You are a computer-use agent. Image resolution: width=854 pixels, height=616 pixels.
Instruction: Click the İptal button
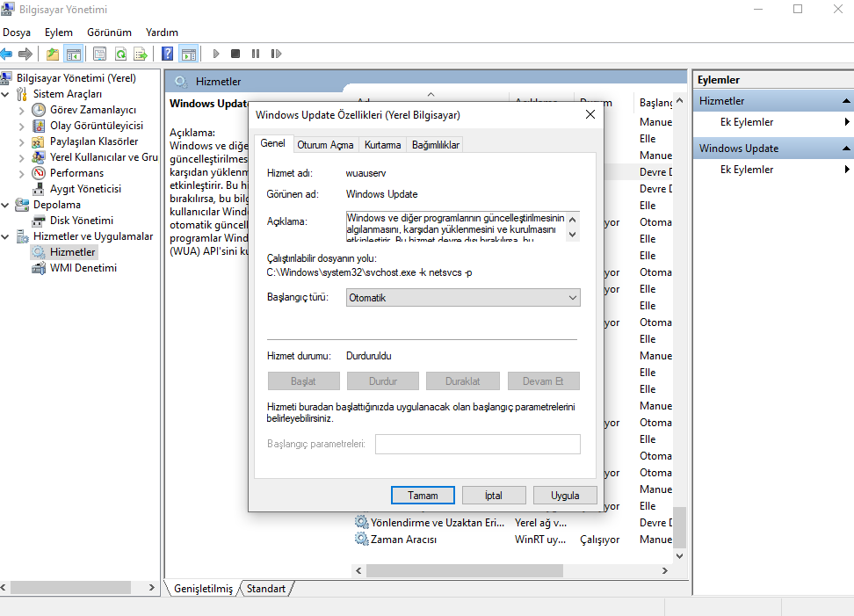494,495
